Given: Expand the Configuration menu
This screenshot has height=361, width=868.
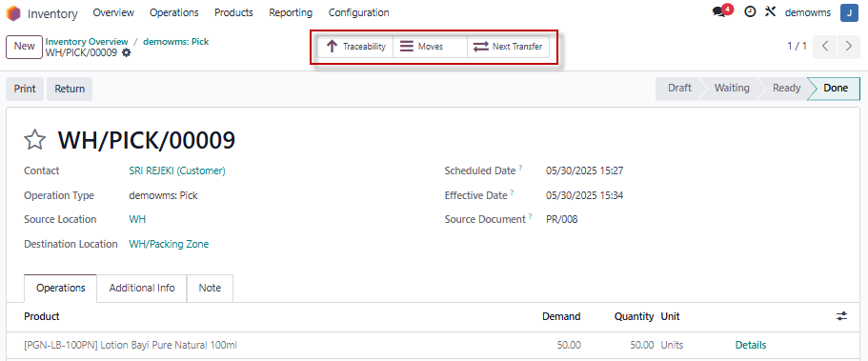Looking at the screenshot, I should click(358, 12).
